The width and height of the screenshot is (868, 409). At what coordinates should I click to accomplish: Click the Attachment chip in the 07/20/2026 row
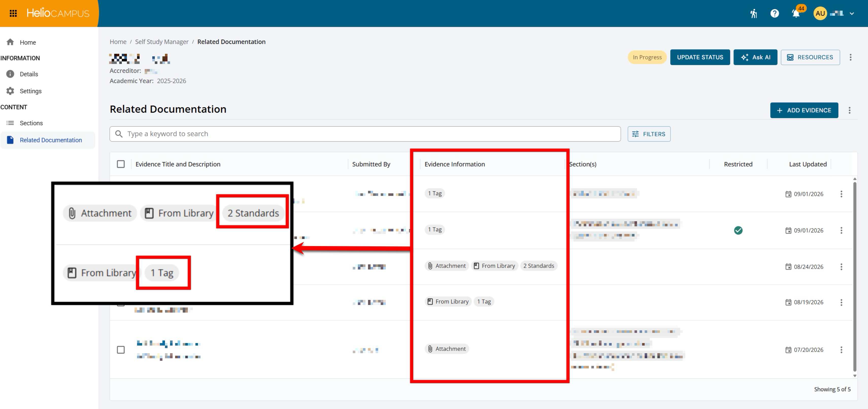click(x=446, y=349)
